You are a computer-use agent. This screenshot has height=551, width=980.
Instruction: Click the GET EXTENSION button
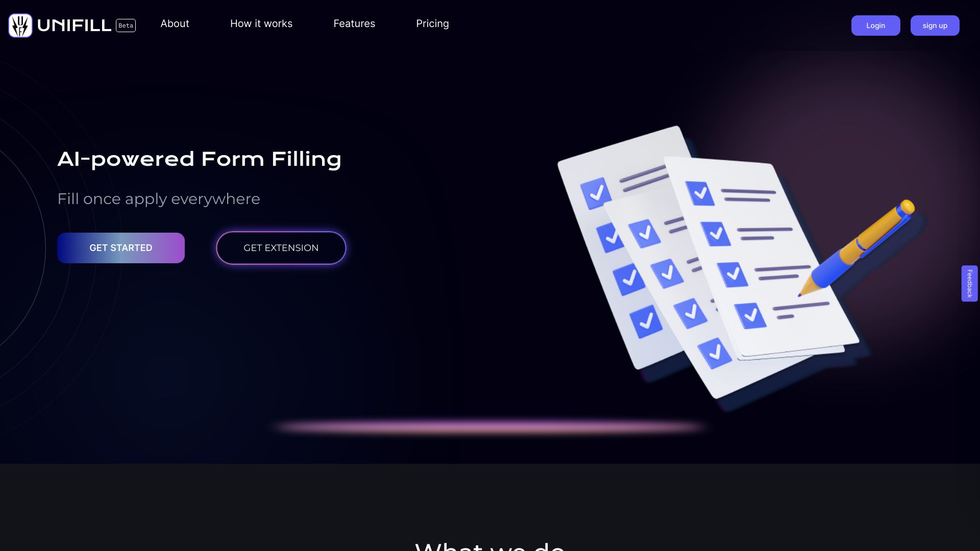(281, 247)
